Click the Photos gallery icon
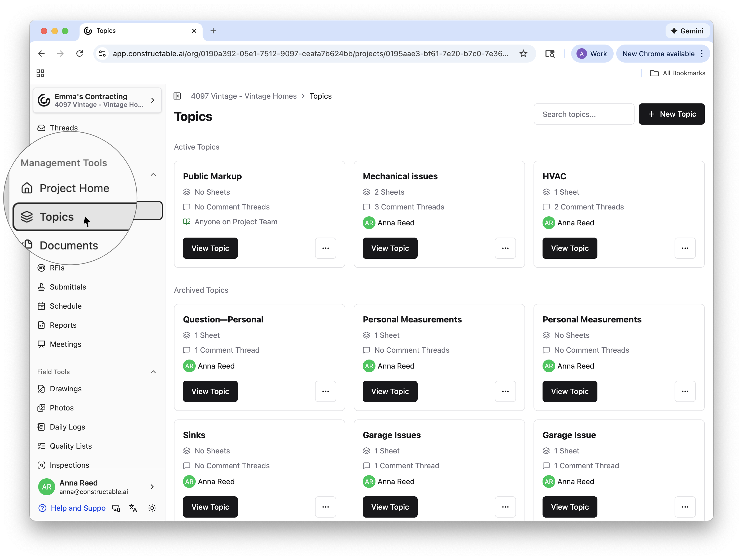 (41, 408)
